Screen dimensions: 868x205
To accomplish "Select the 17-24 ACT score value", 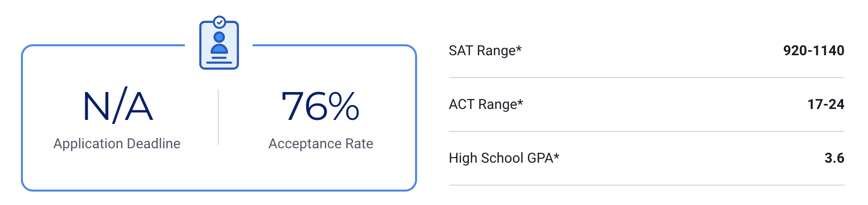I will coord(826,104).
